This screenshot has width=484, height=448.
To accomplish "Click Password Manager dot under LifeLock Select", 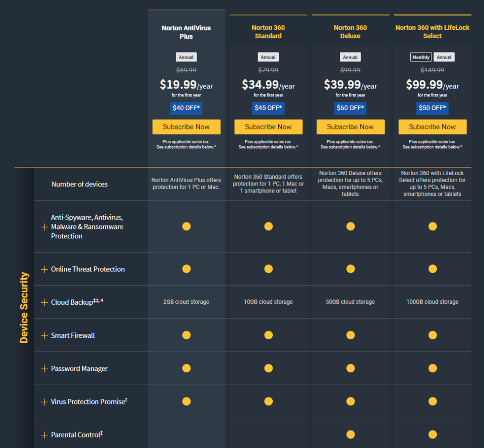I will point(433,368).
